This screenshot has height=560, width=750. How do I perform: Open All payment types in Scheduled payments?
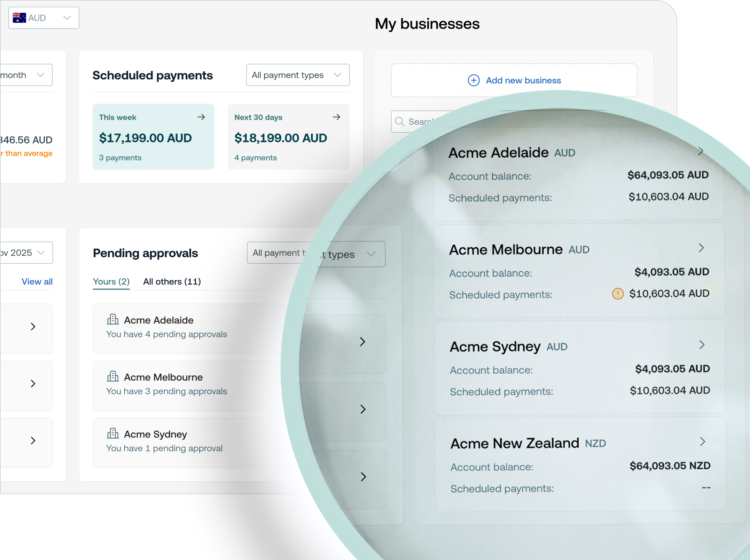coord(298,75)
